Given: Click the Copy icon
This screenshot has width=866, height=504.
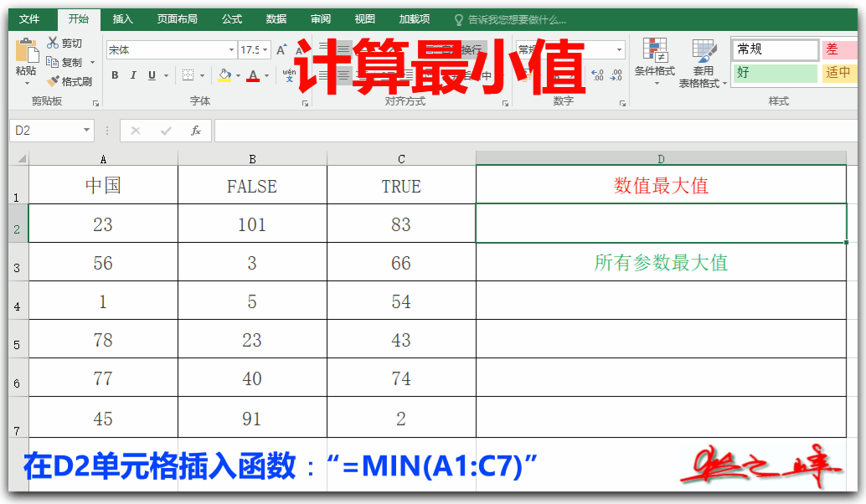Looking at the screenshot, I should coord(53,62).
